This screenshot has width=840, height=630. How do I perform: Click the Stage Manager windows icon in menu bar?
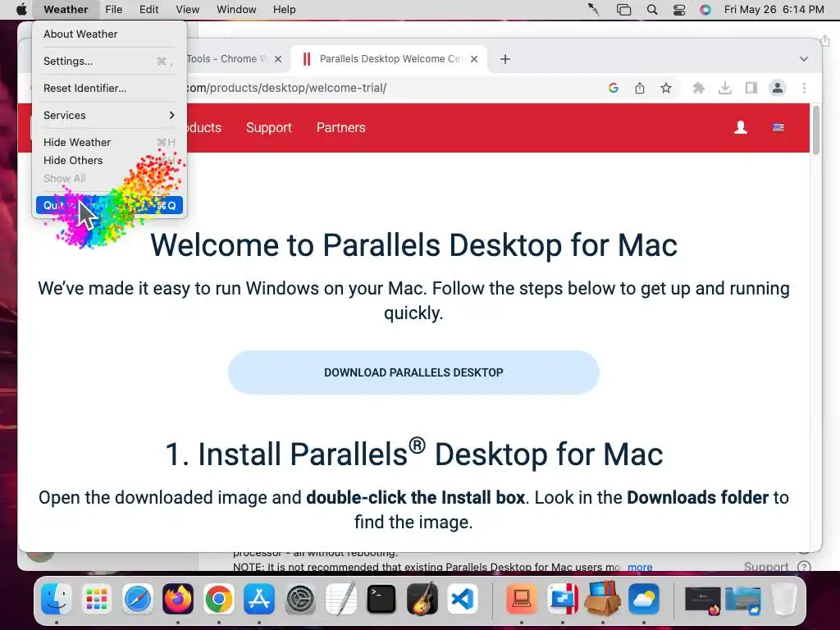point(623,9)
